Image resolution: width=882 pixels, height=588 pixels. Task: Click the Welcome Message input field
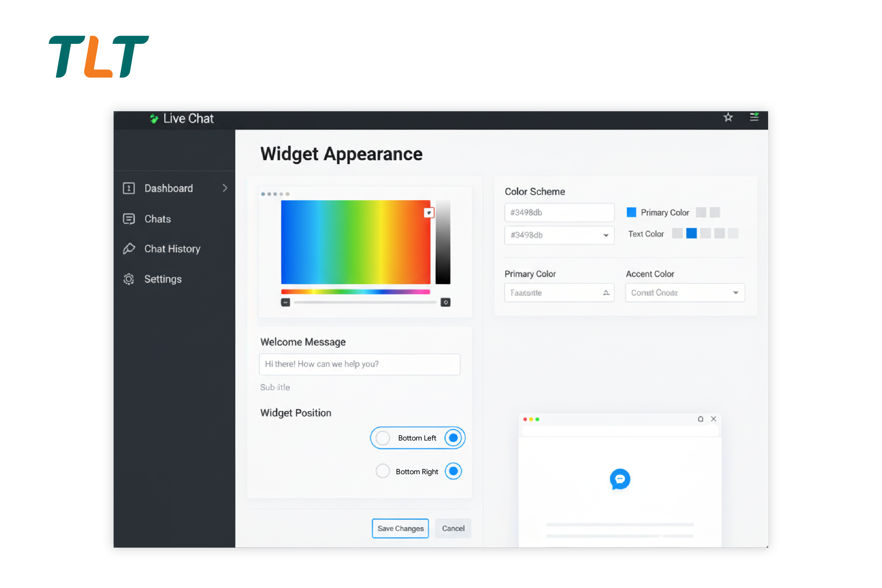(x=359, y=364)
